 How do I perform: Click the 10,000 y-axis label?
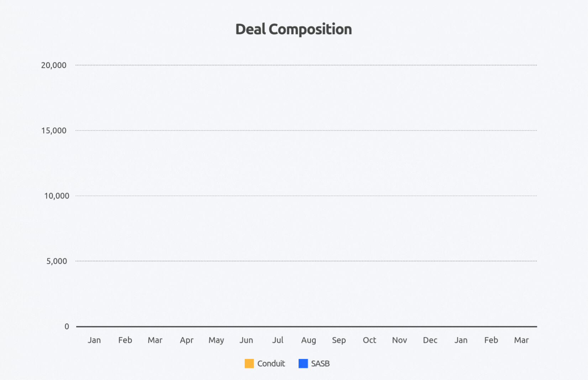click(x=57, y=196)
